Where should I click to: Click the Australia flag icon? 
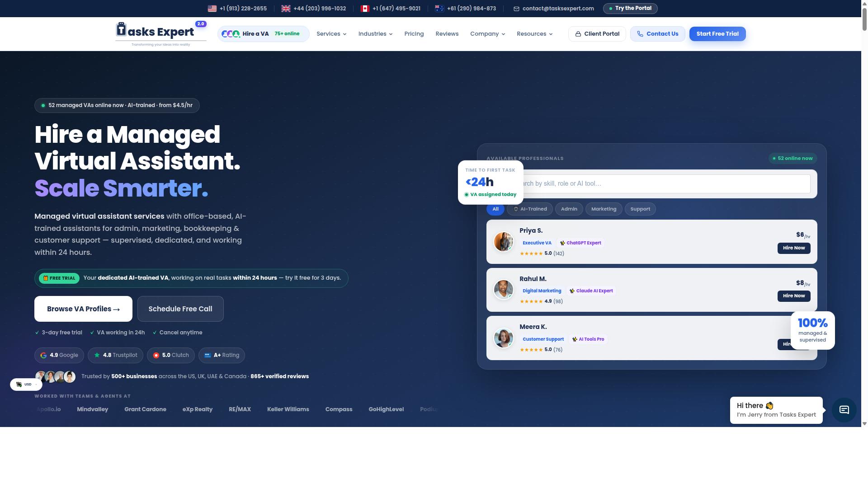click(x=439, y=9)
